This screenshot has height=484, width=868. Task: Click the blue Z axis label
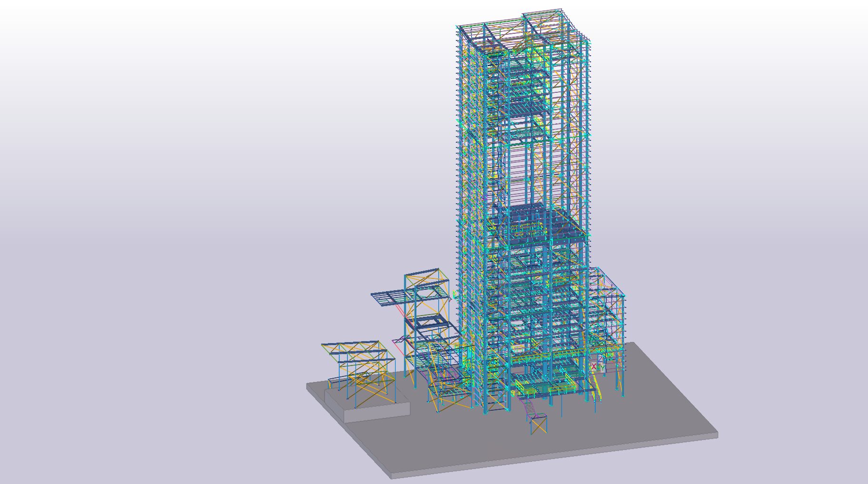(x=600, y=359)
